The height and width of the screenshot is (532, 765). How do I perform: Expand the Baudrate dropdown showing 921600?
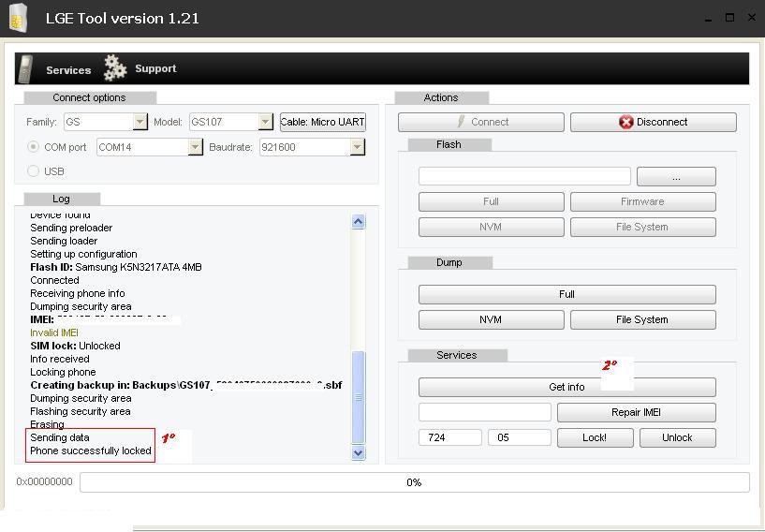(357, 147)
